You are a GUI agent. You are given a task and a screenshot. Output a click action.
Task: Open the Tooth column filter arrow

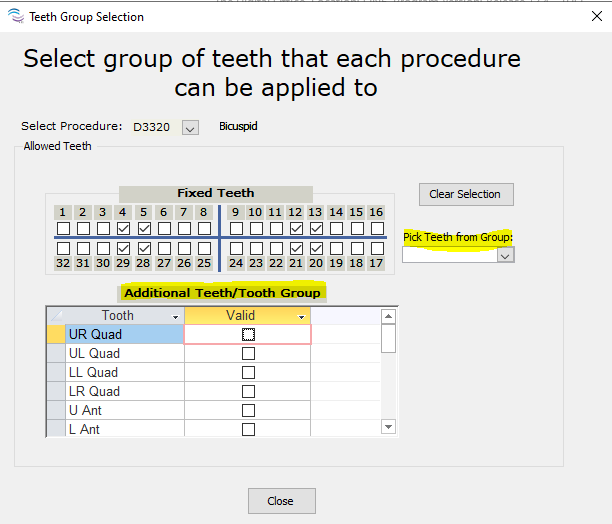(174, 316)
